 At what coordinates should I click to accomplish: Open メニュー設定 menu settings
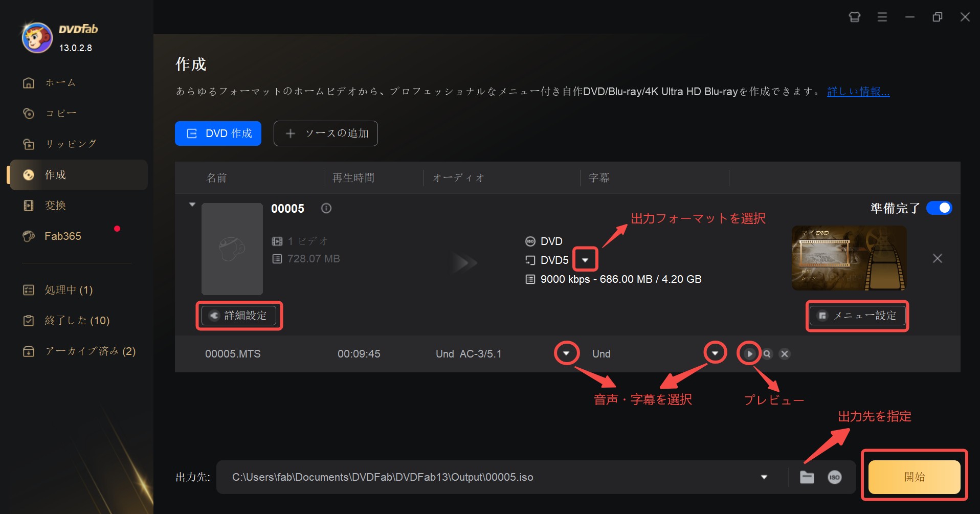coord(857,316)
